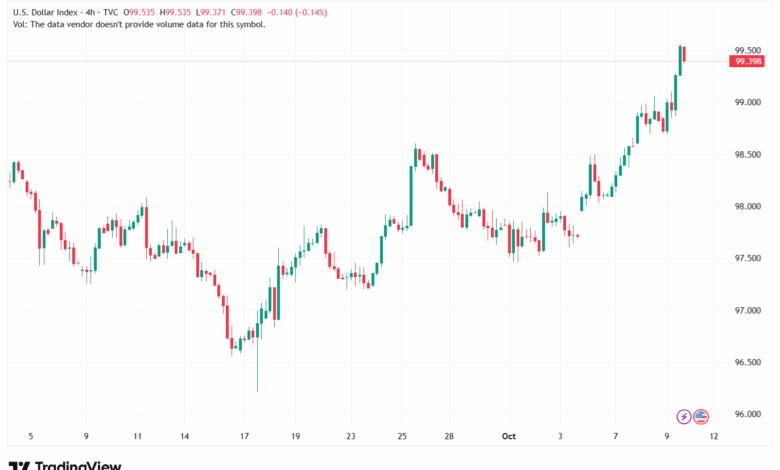Click the latest red candle near 99.5
780x470 pixels.
coord(684,54)
